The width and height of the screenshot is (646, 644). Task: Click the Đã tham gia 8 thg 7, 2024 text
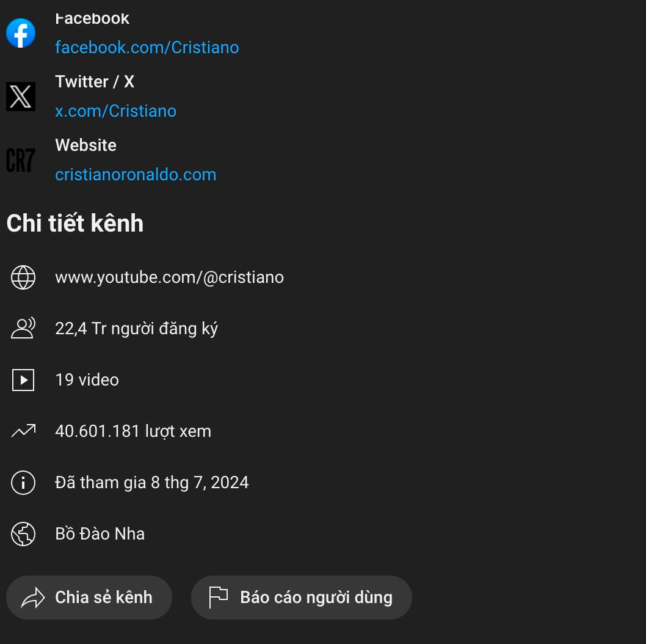point(152,482)
